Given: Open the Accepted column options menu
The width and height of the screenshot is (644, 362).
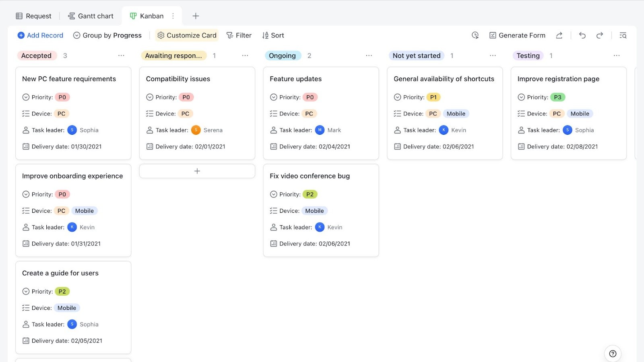Looking at the screenshot, I should tap(121, 56).
